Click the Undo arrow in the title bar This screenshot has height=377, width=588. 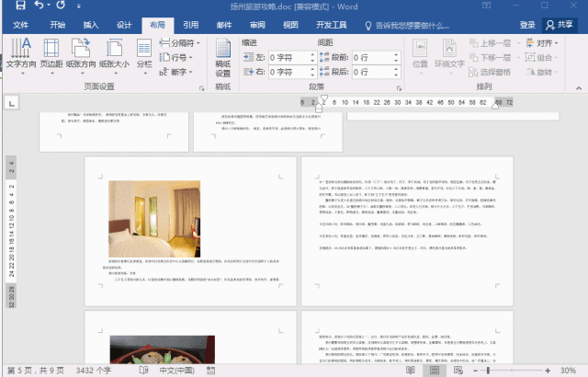pos(37,6)
